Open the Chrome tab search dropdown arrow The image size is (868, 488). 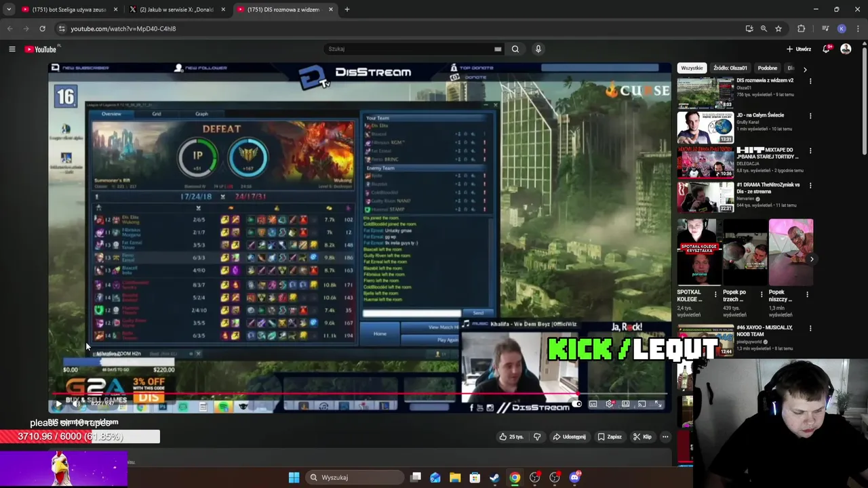click(8, 9)
